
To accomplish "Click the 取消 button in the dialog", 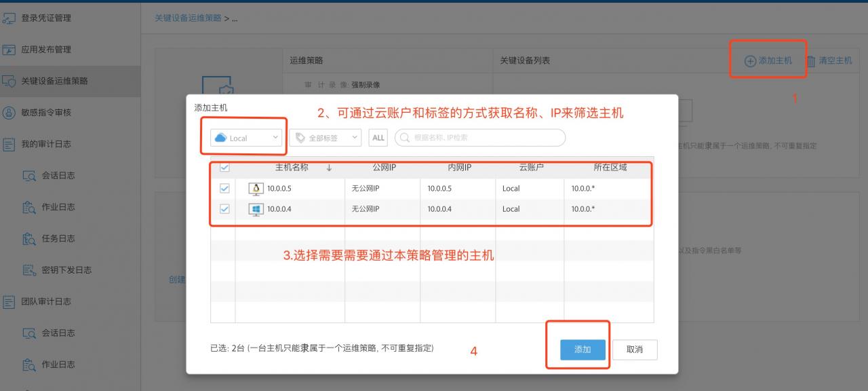I will [x=634, y=350].
